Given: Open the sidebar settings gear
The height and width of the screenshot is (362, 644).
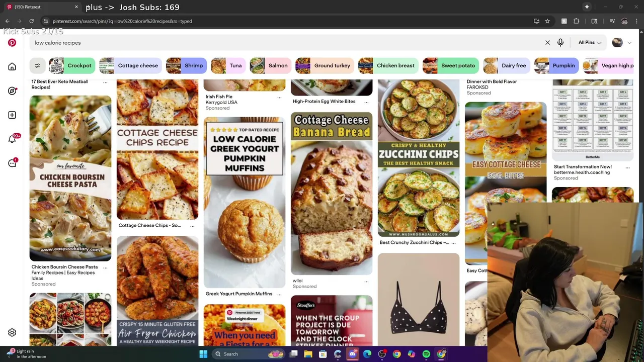Looking at the screenshot, I should point(12,332).
